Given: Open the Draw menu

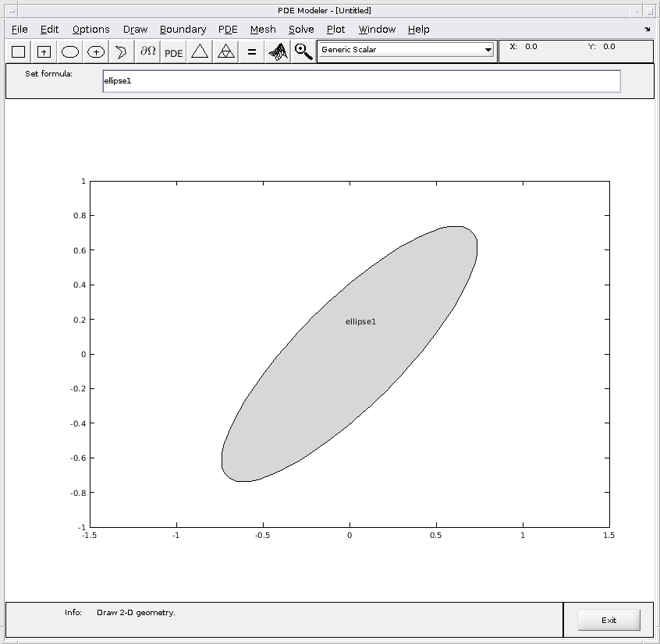Looking at the screenshot, I should [x=135, y=30].
